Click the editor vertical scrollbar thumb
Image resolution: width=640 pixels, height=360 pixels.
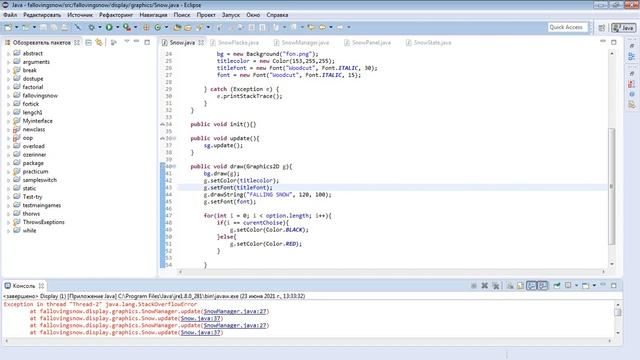click(x=611, y=186)
